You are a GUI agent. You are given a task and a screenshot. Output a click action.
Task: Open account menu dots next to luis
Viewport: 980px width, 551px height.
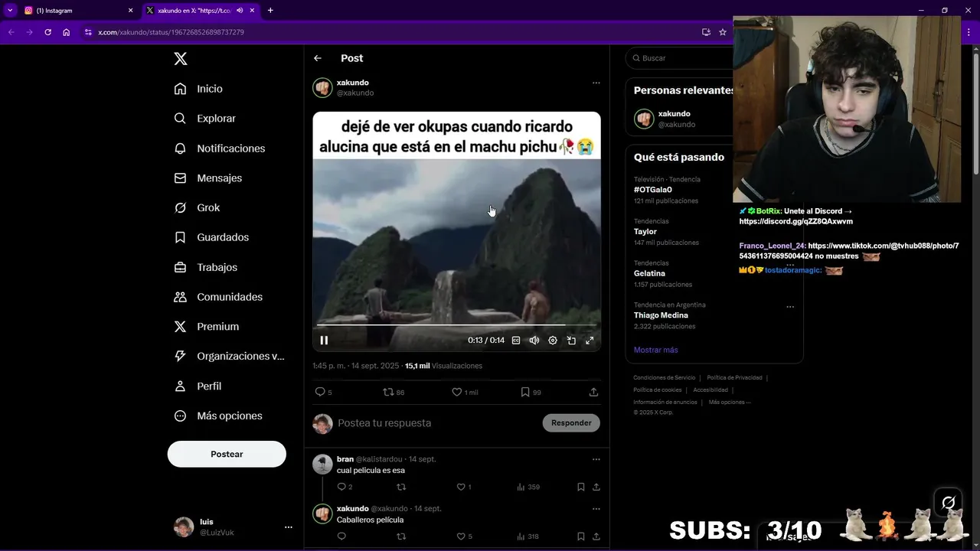click(289, 527)
